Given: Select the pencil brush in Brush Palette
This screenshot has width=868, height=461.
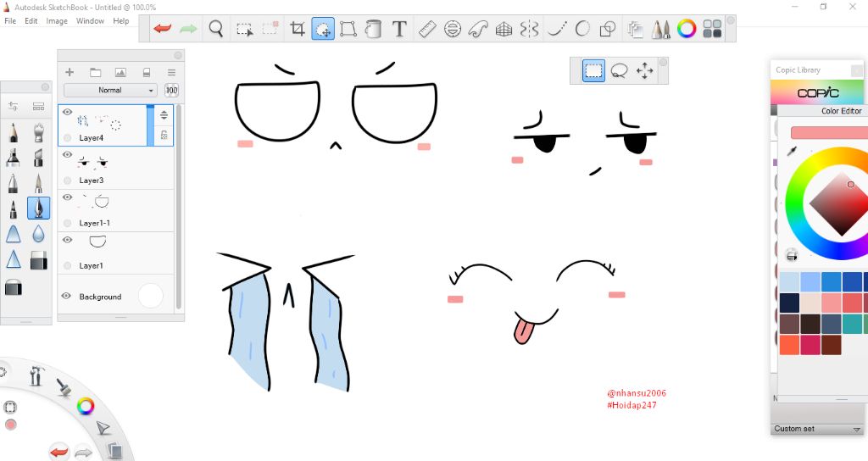Looking at the screenshot, I should [x=13, y=133].
